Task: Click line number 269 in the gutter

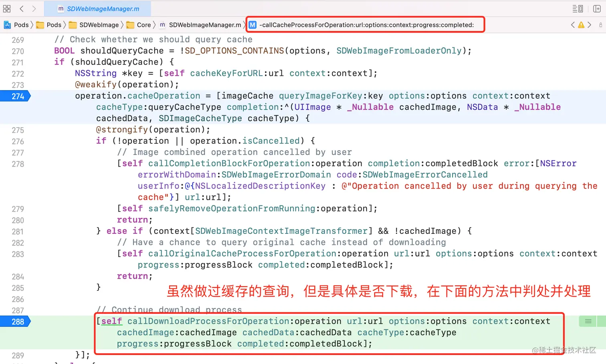Action: pos(18,40)
